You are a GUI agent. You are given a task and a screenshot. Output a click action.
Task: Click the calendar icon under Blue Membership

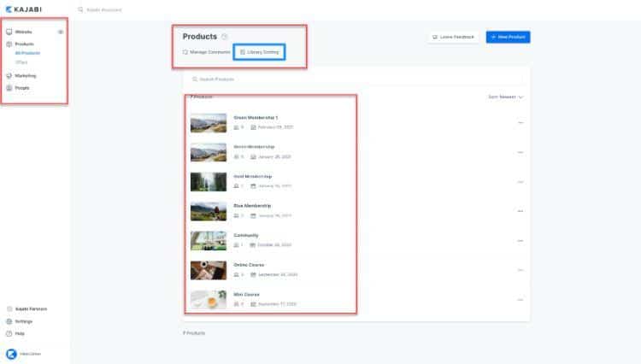253,215
